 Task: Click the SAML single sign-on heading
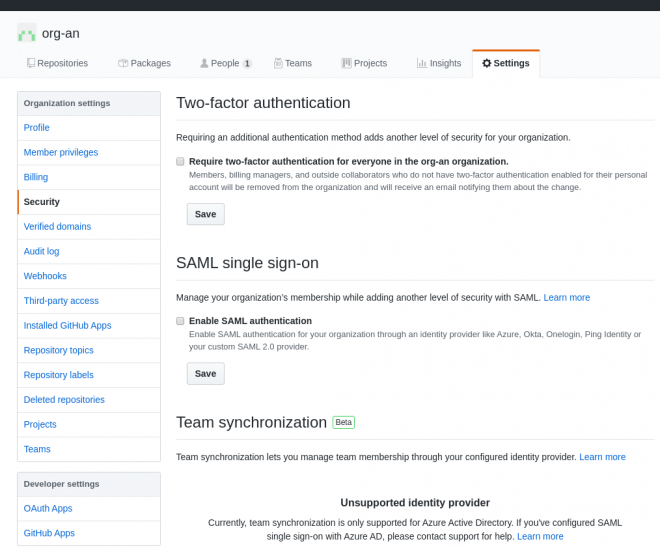point(247,263)
